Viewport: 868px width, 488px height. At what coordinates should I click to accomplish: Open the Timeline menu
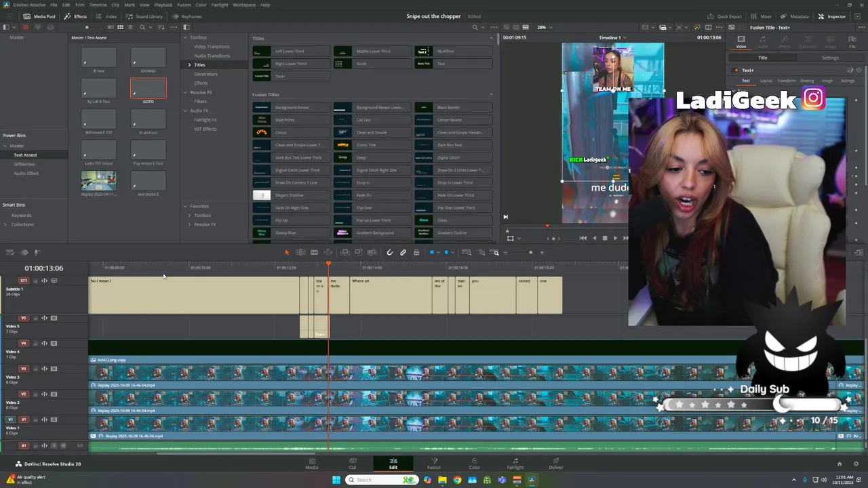tap(98, 5)
